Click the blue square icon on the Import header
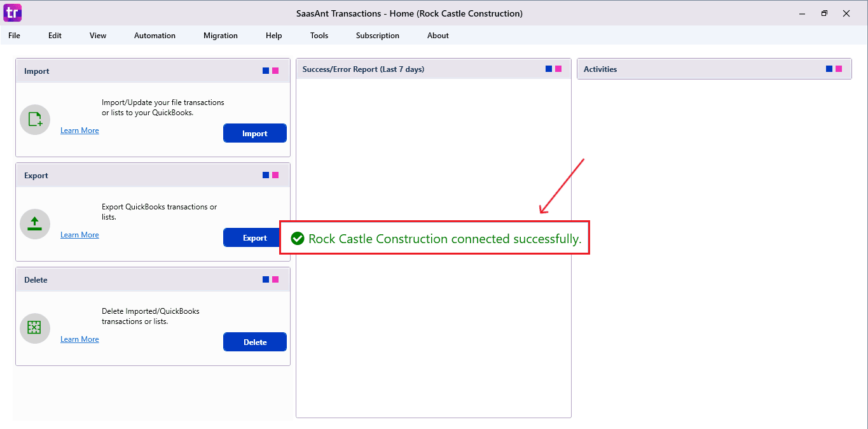 [265, 70]
